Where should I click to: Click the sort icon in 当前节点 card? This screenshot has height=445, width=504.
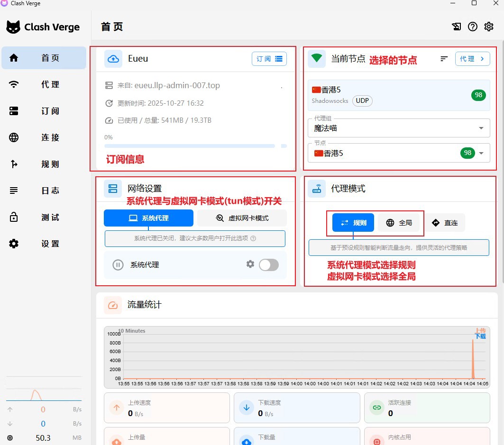point(444,59)
